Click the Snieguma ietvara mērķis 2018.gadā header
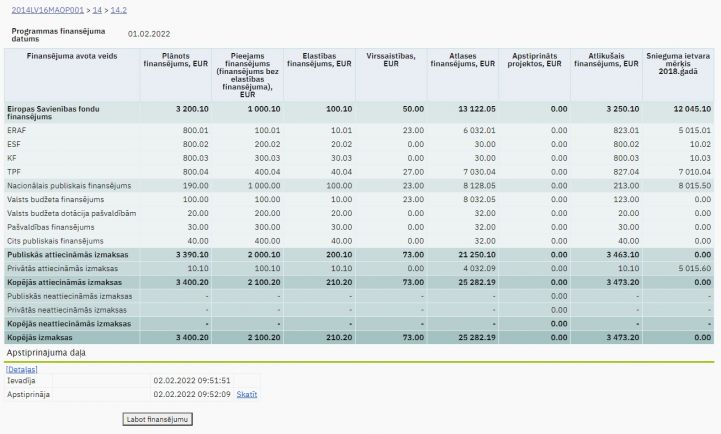This screenshot has height=434, width=721. pos(678,65)
